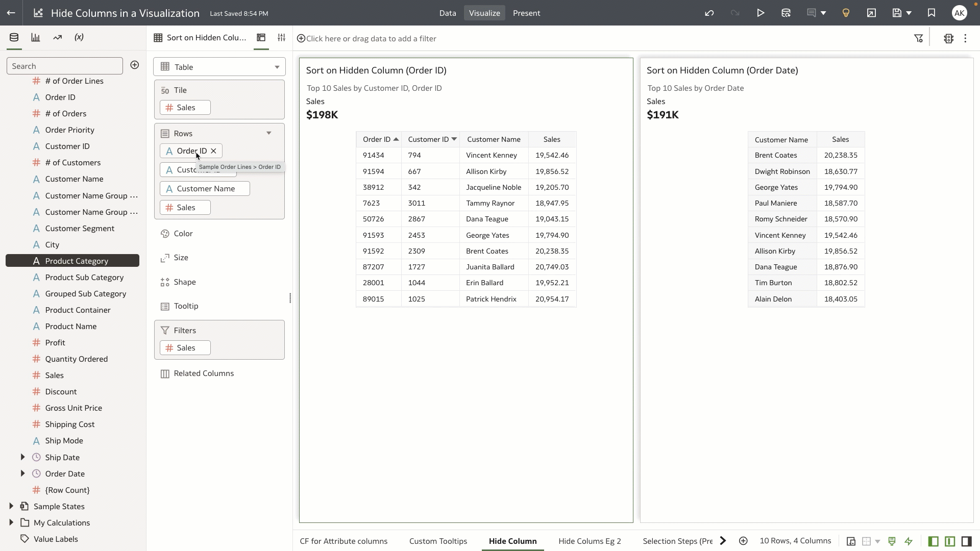980x551 pixels.
Task: Click here to add a filter
Action: tap(366, 38)
